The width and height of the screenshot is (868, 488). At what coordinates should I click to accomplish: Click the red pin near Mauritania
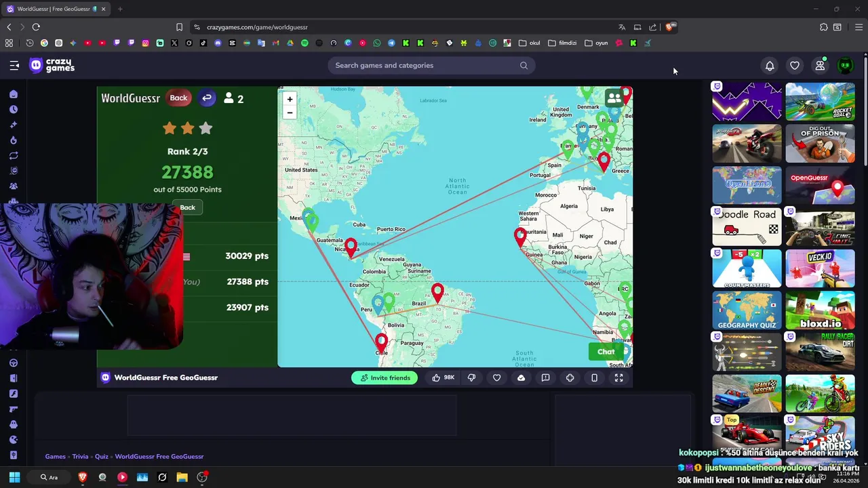point(520,237)
